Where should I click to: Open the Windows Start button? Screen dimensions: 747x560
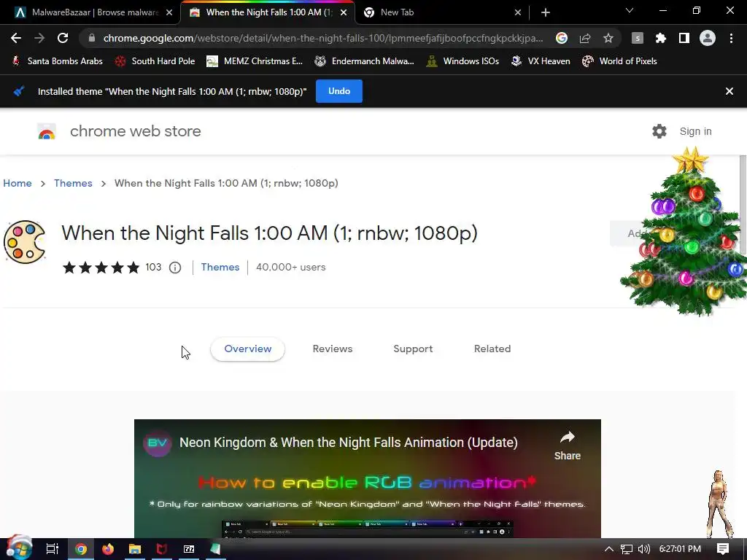[x=19, y=548]
